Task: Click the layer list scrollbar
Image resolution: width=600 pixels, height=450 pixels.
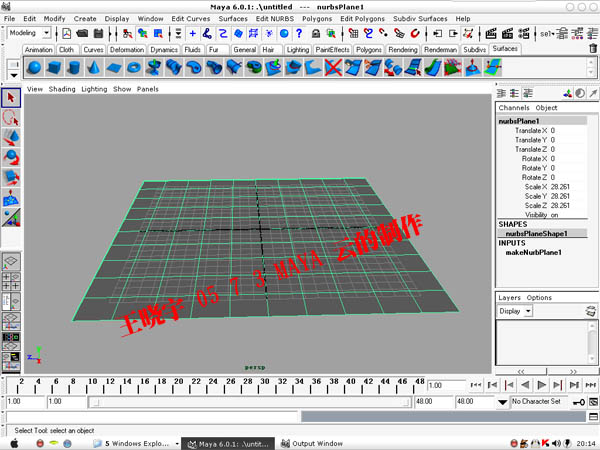Action: pos(592,342)
